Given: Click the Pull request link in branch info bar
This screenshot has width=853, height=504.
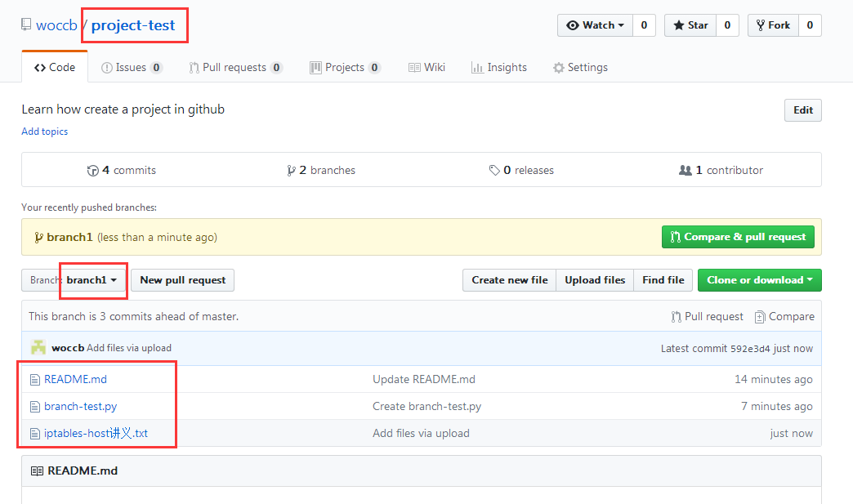Looking at the screenshot, I should (x=708, y=316).
